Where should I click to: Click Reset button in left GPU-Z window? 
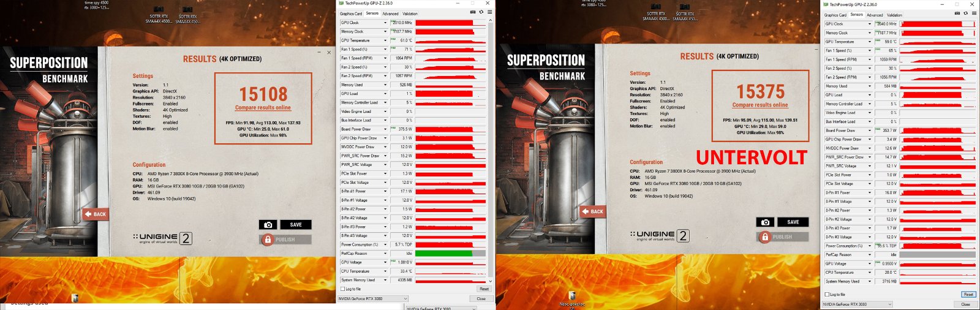[484, 289]
